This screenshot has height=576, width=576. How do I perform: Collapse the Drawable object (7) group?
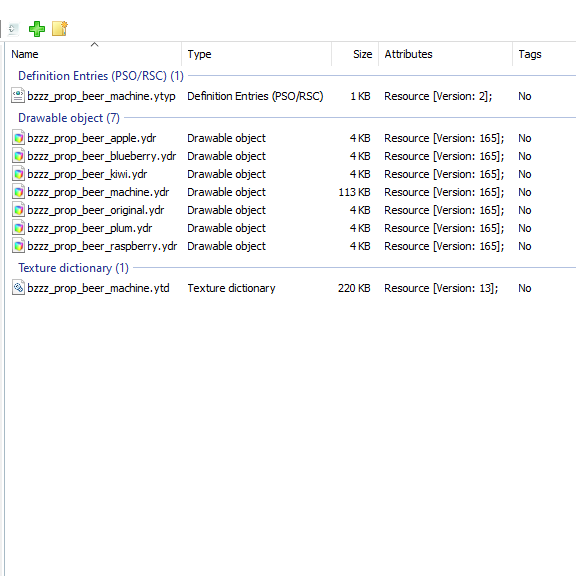click(69, 118)
